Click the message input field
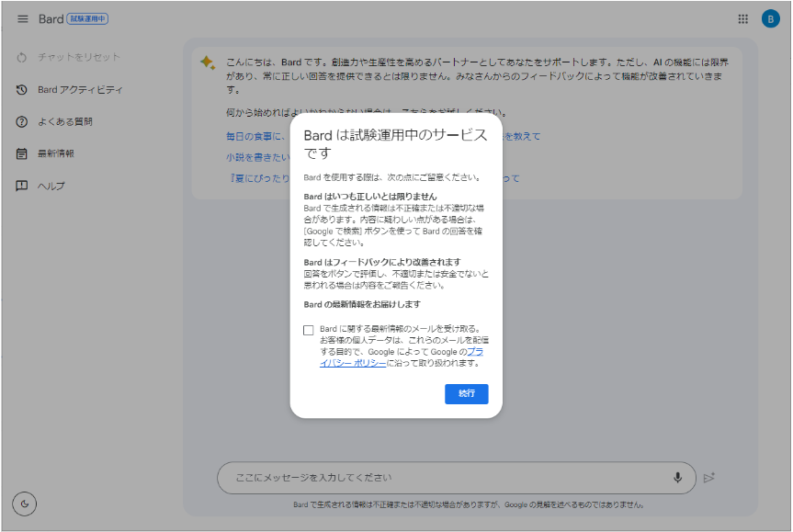The height and width of the screenshot is (532, 793). 456,478
